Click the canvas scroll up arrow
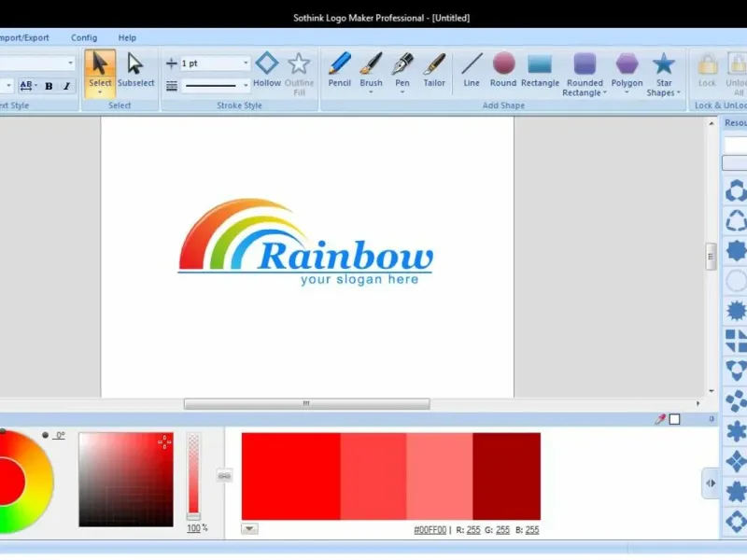The width and height of the screenshot is (747, 560). [x=712, y=123]
